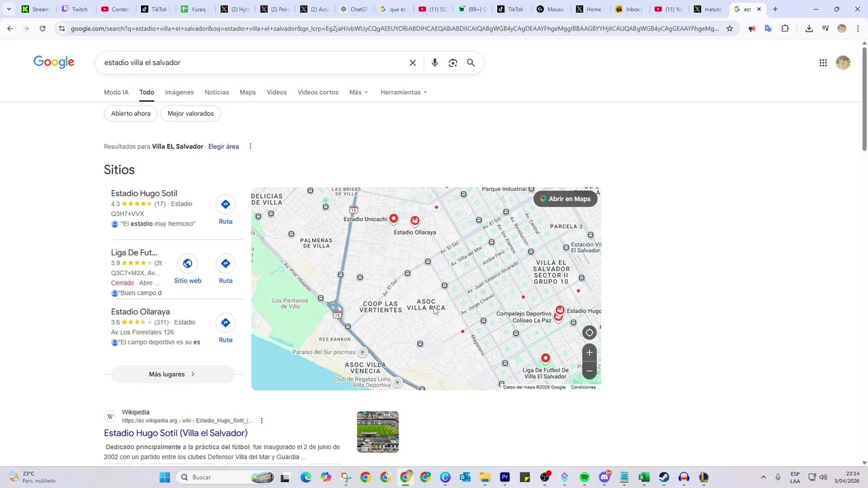Click the Wikipedia stadium thumbnail image
The width and height of the screenshot is (868, 488).
click(x=378, y=432)
